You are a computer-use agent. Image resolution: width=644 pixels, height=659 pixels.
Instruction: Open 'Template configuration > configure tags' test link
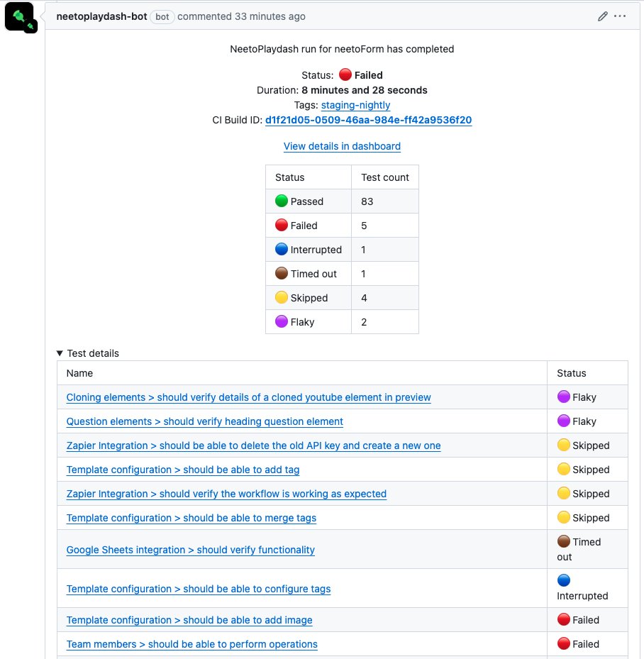click(x=199, y=589)
